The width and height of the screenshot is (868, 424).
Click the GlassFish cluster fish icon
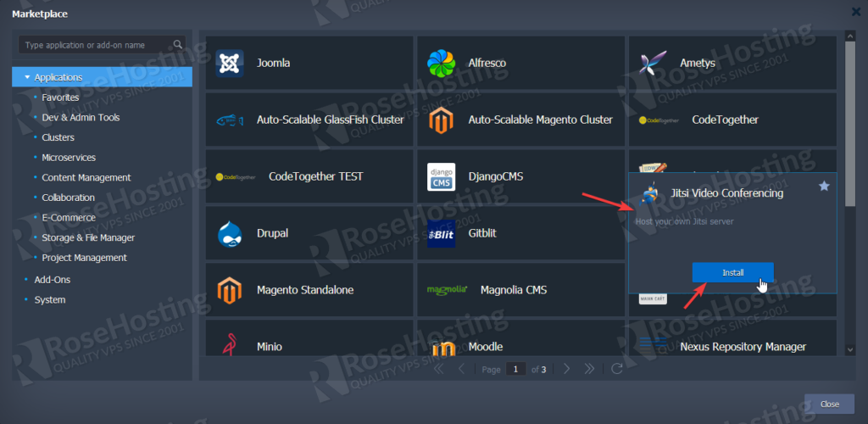(x=229, y=120)
